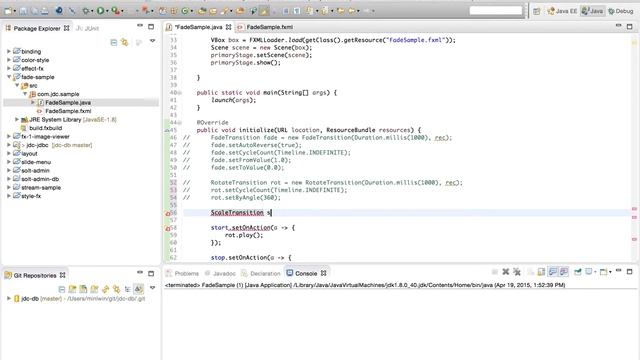Viewport: 640px width, 360px height.
Task: Select the Git Repositories tab
Action: click(x=35, y=276)
